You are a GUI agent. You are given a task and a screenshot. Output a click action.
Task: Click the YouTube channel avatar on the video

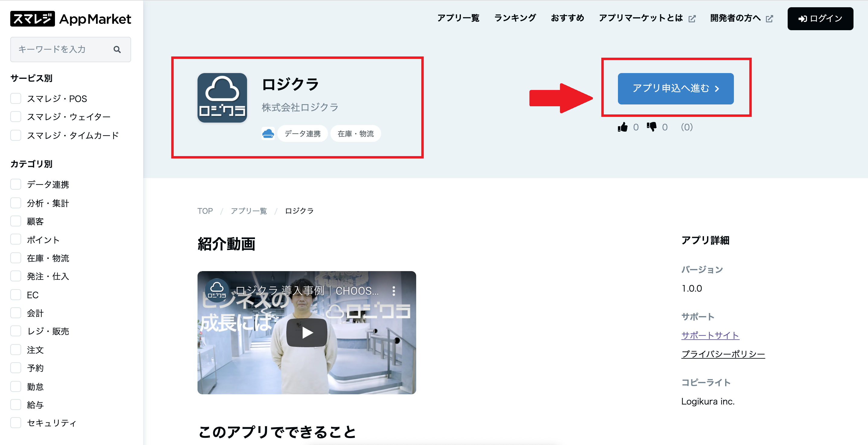pos(217,290)
